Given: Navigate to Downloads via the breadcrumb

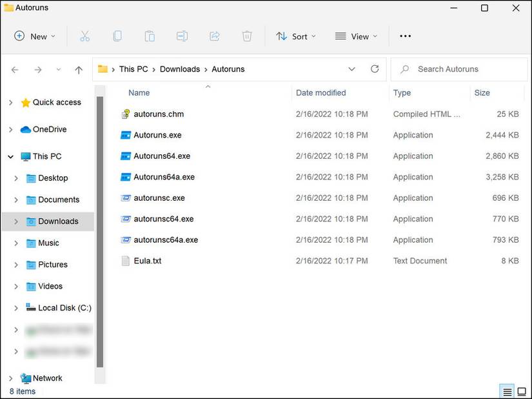Looking at the screenshot, I should coord(179,69).
